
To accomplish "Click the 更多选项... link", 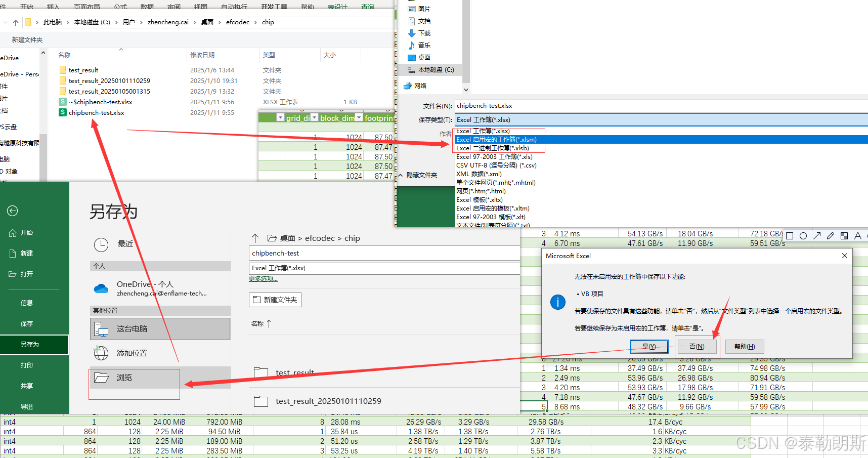I will [263, 279].
